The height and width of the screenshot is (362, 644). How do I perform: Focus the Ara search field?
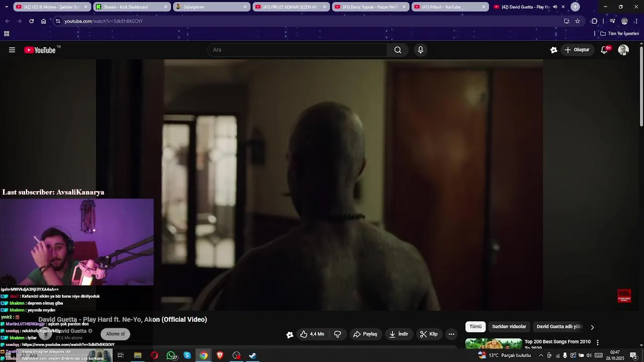297,50
